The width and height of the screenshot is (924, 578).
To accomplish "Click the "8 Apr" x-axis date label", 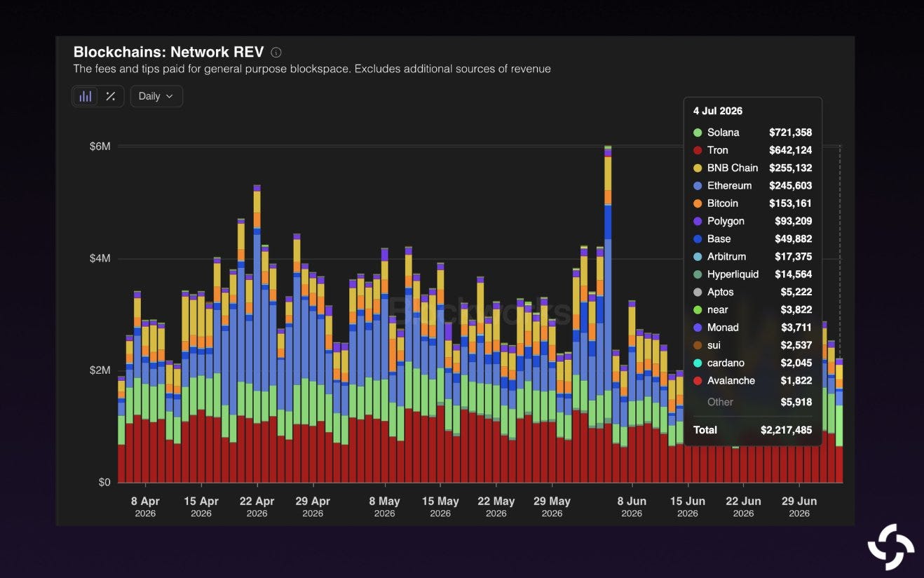I will click(x=145, y=502).
